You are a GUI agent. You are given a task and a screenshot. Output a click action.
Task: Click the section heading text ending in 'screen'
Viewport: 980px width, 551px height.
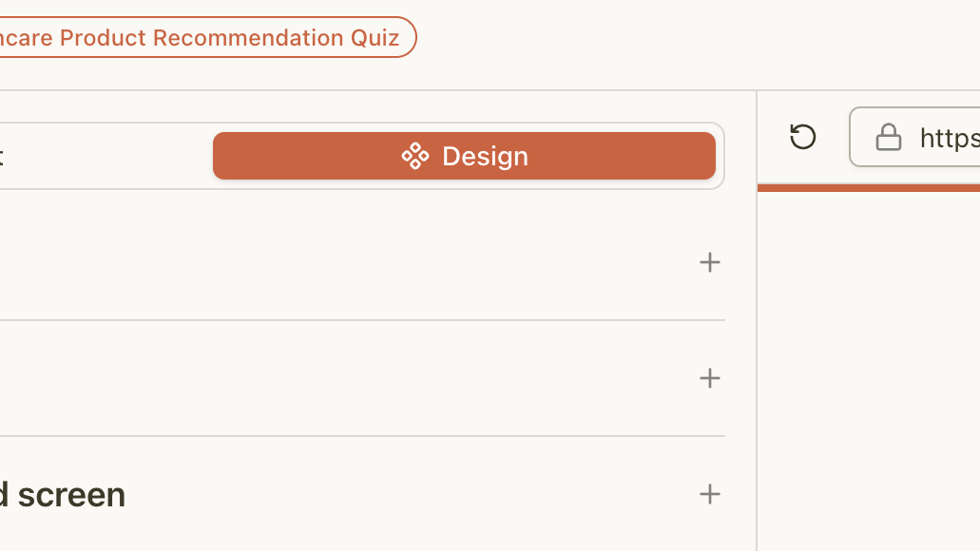click(62, 495)
